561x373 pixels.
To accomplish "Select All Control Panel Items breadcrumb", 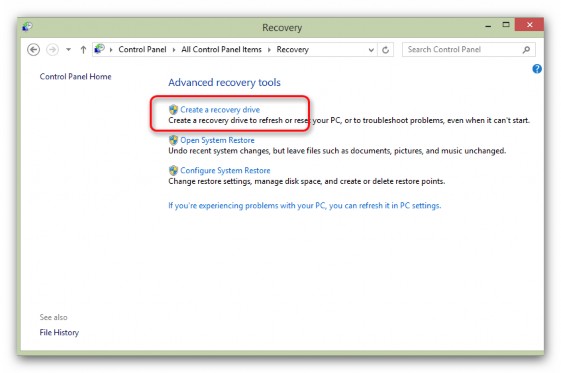I will tap(221, 49).
